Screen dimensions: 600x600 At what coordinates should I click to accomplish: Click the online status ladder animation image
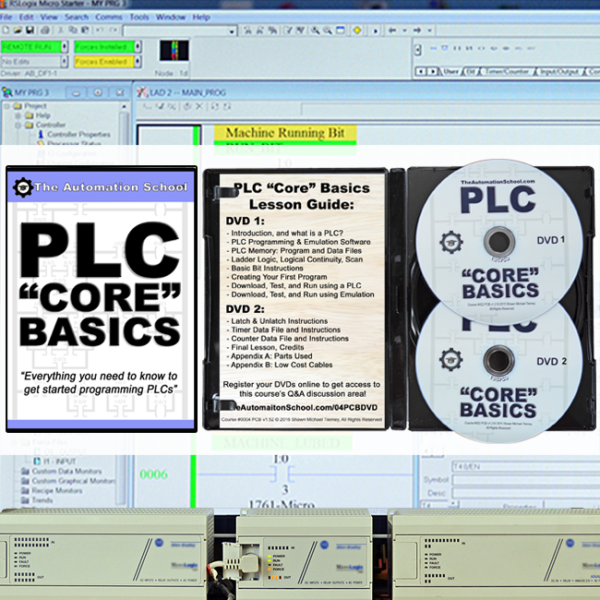[174, 51]
